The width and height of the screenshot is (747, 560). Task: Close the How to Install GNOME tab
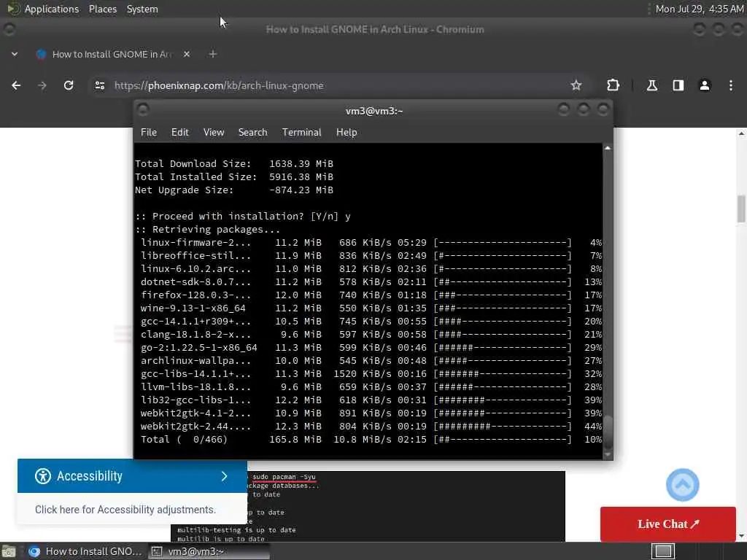(187, 54)
